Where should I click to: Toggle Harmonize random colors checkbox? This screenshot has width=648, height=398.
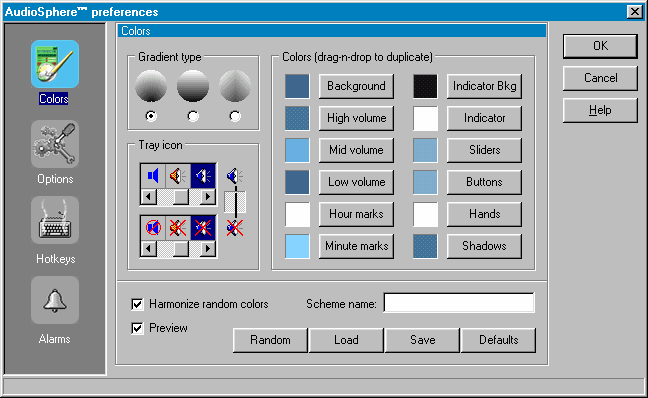pyautogui.click(x=137, y=304)
